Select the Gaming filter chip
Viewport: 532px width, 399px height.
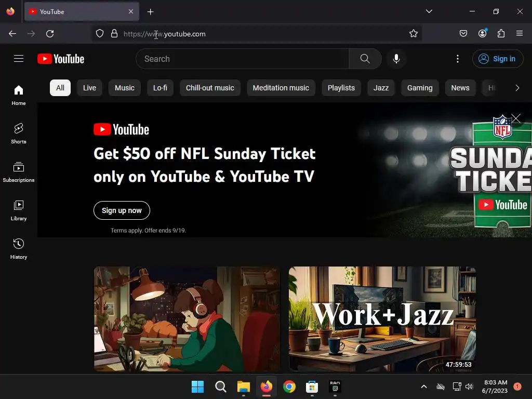(420, 88)
